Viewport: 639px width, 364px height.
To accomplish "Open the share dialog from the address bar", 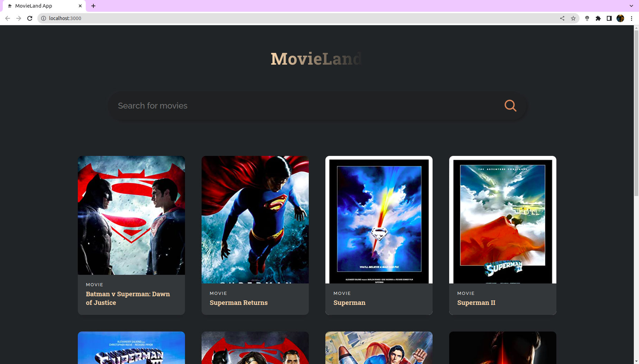I will click(562, 18).
